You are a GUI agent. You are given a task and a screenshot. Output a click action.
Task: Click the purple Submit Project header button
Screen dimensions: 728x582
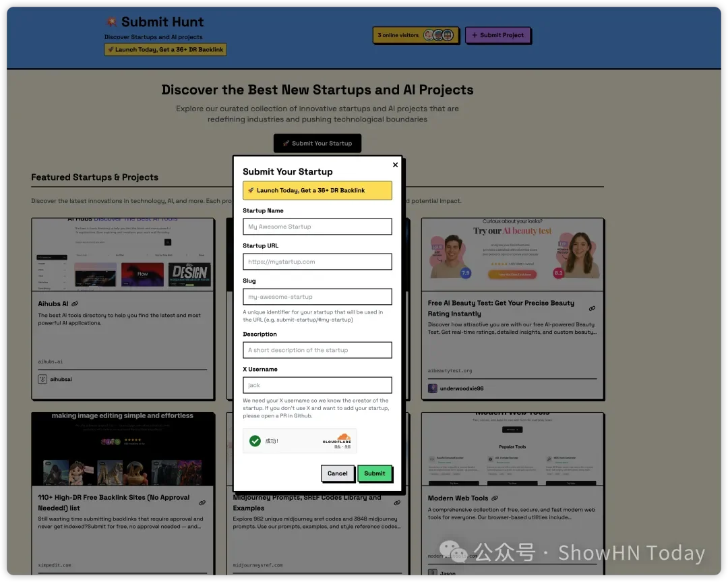click(497, 35)
